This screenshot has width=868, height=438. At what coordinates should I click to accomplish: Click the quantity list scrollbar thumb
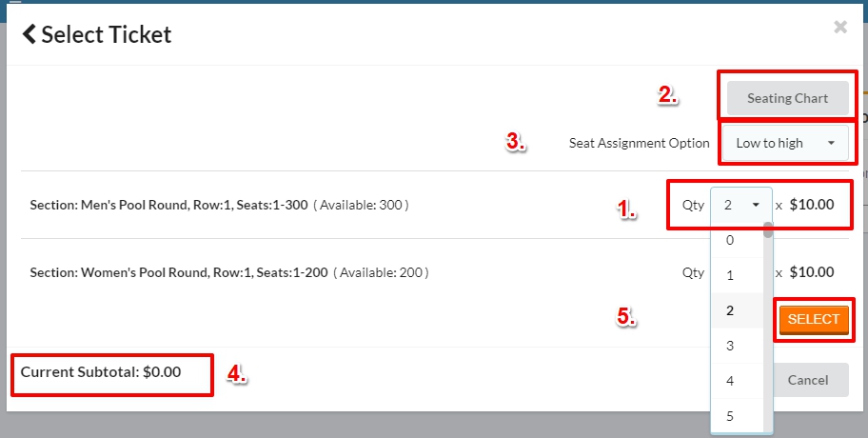pos(768,229)
